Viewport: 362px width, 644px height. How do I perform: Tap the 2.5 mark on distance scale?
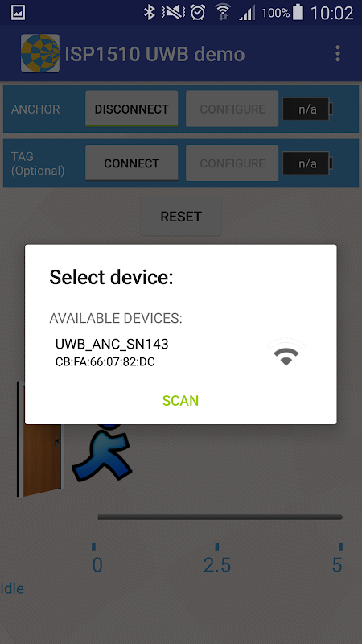tap(217, 565)
